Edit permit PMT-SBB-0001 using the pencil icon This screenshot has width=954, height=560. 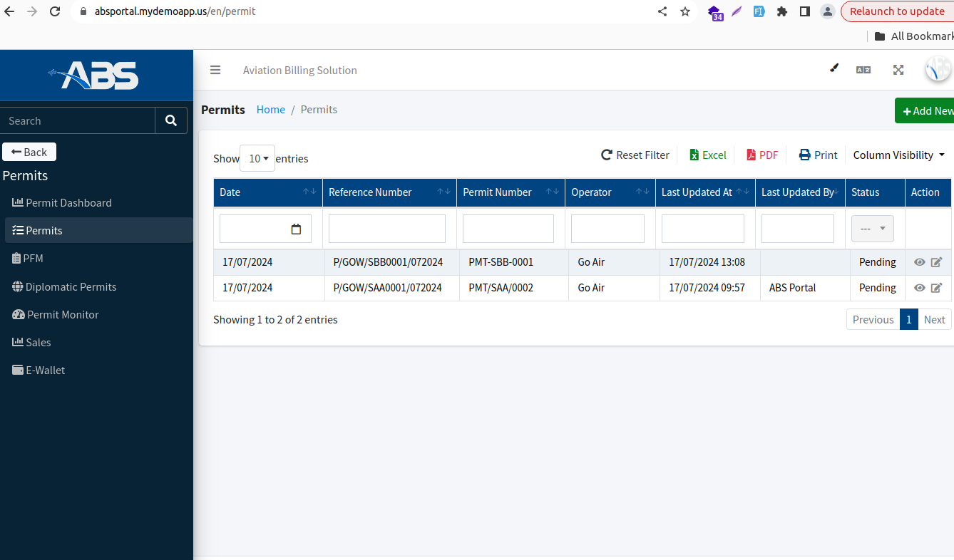pos(936,262)
